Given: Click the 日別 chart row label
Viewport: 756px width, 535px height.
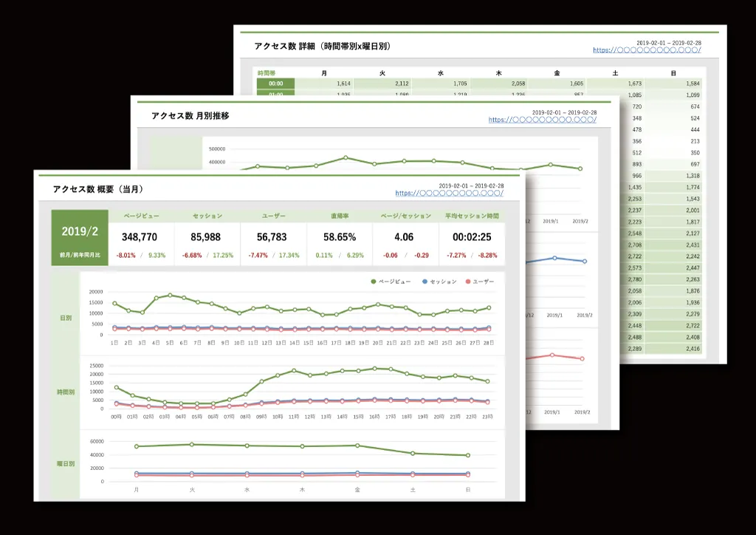Looking at the screenshot, I should point(66,318).
